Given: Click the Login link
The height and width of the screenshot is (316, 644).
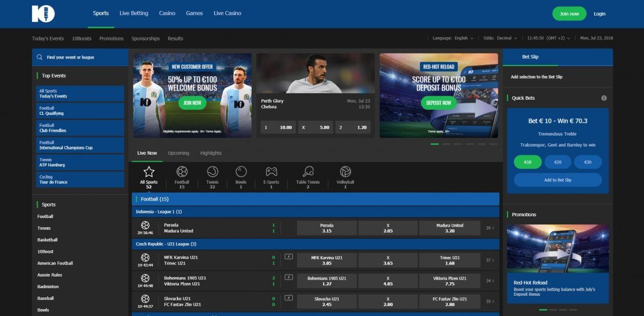Looking at the screenshot, I should pos(600,14).
